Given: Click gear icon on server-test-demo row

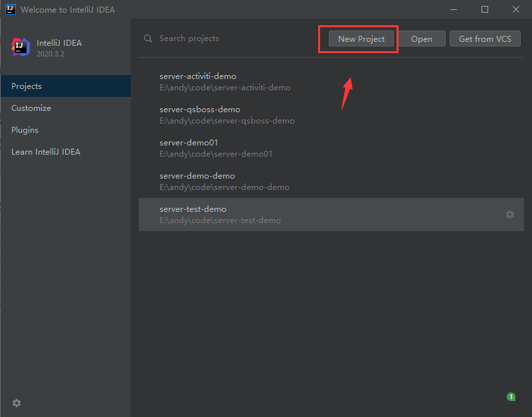Looking at the screenshot, I should click(x=510, y=214).
